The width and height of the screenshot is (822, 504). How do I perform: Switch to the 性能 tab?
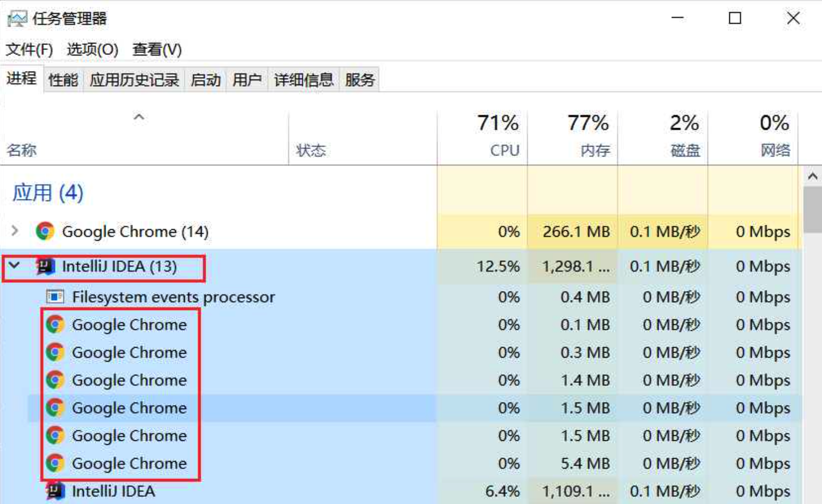[x=63, y=80]
